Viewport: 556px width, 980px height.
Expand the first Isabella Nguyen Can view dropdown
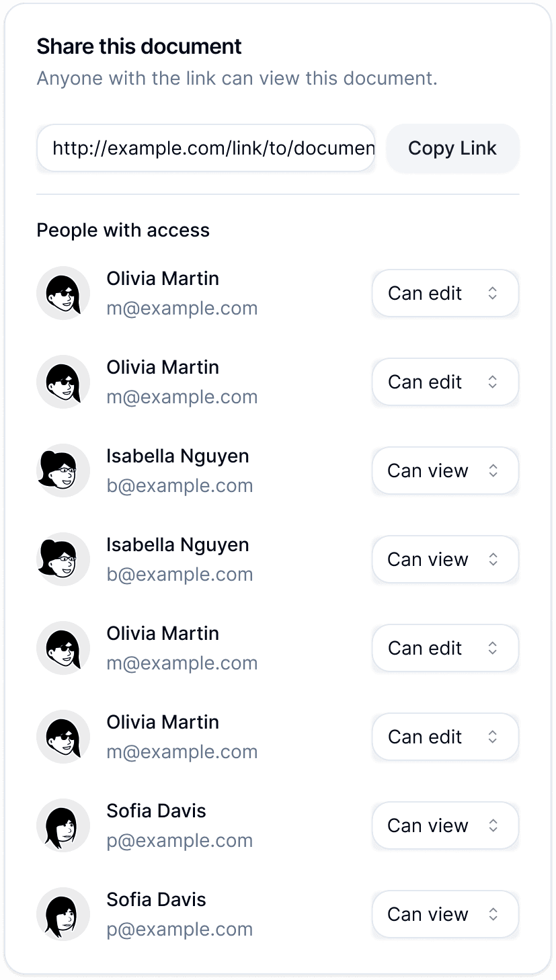pyautogui.click(x=445, y=471)
